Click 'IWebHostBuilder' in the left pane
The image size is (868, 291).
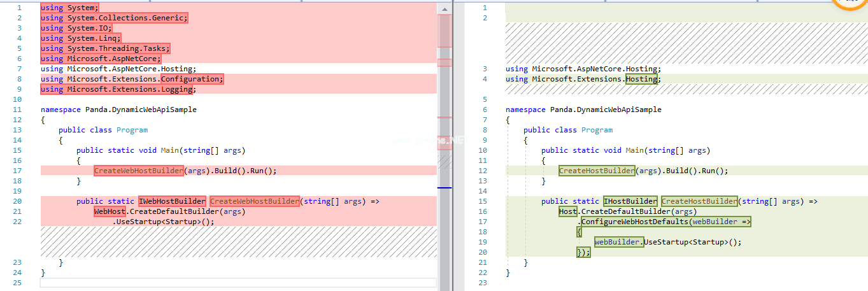pos(172,201)
